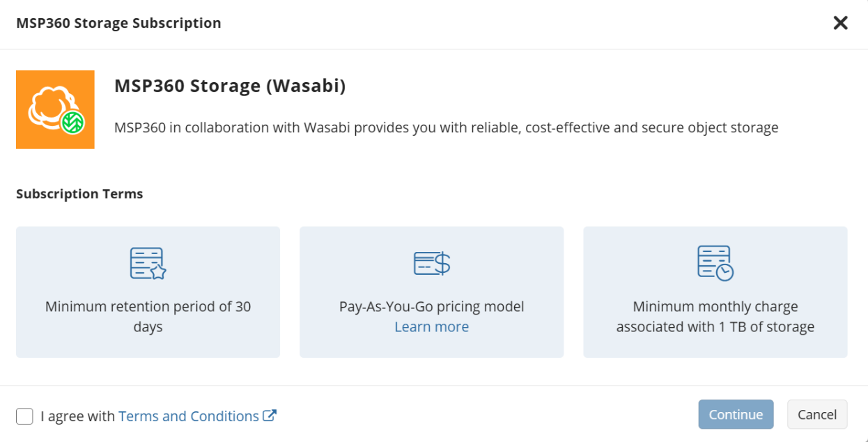Click the Pay-As-You-Go dollar icon

(431, 263)
